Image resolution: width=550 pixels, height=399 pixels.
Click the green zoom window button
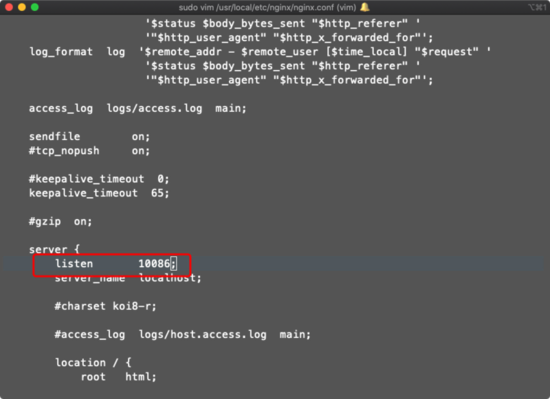[x=35, y=7]
